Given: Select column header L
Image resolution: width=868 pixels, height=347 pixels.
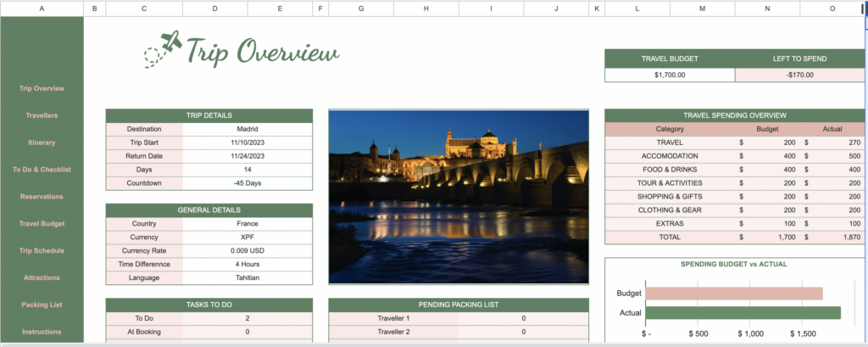Looking at the screenshot, I should [x=637, y=8].
